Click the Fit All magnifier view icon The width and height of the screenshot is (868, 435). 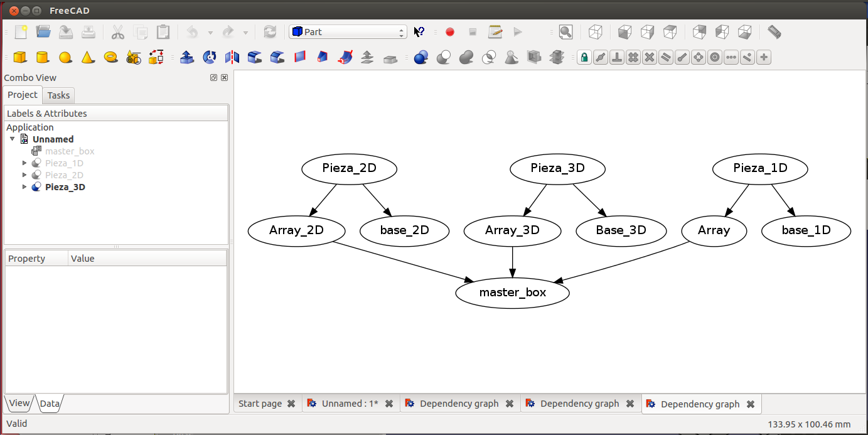click(565, 32)
